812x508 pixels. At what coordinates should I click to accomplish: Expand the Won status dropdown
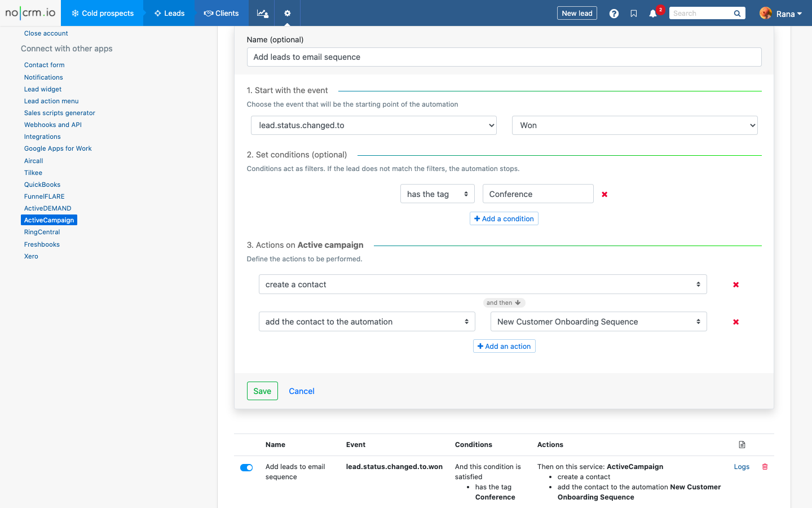[x=634, y=125]
